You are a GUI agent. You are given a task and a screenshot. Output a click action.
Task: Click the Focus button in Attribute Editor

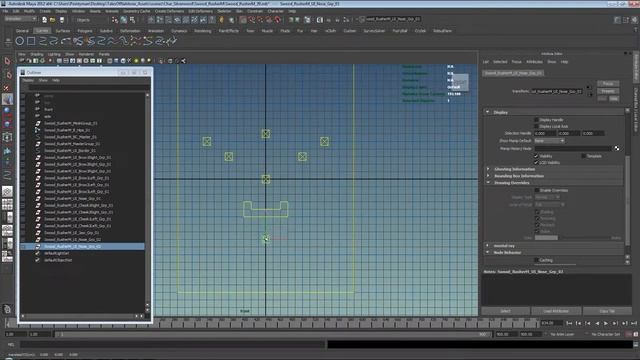(x=608, y=83)
